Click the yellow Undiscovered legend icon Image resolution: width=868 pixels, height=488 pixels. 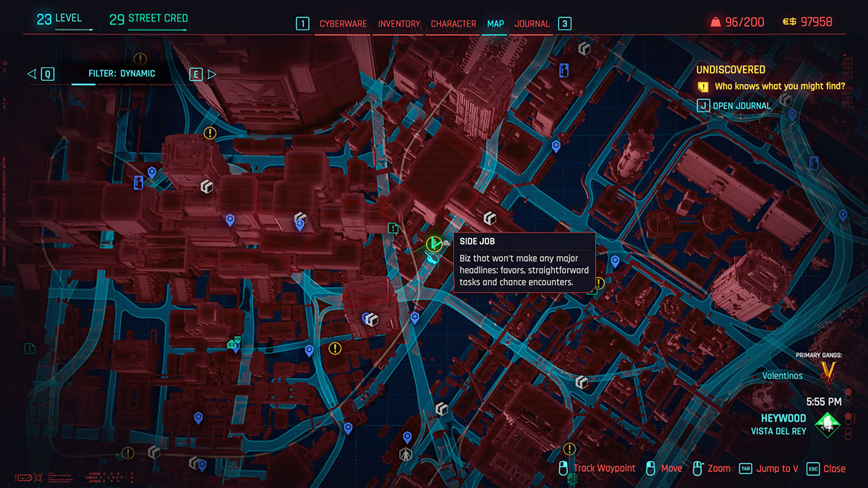pyautogui.click(x=703, y=87)
